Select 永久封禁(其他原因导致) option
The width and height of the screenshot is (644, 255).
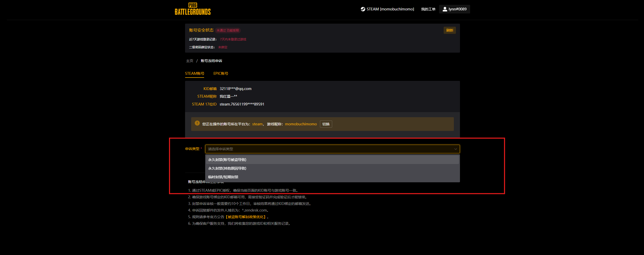[332, 168]
